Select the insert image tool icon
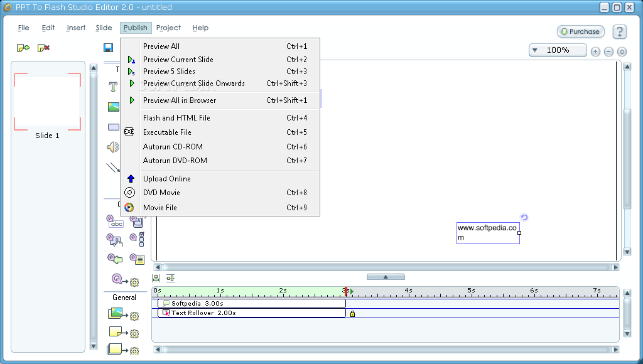Viewport: 643px width, 364px height. coord(114,107)
